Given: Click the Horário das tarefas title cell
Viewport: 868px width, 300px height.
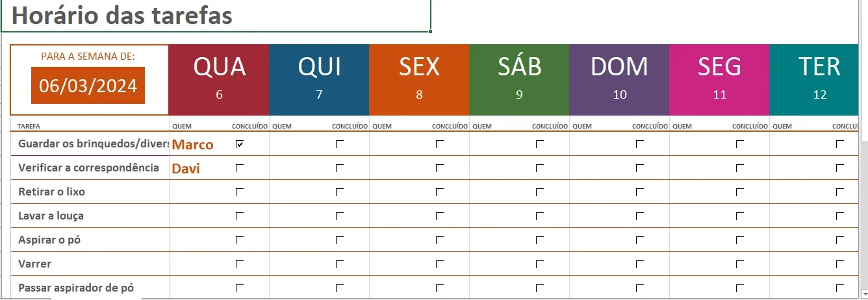Looking at the screenshot, I should point(215,16).
